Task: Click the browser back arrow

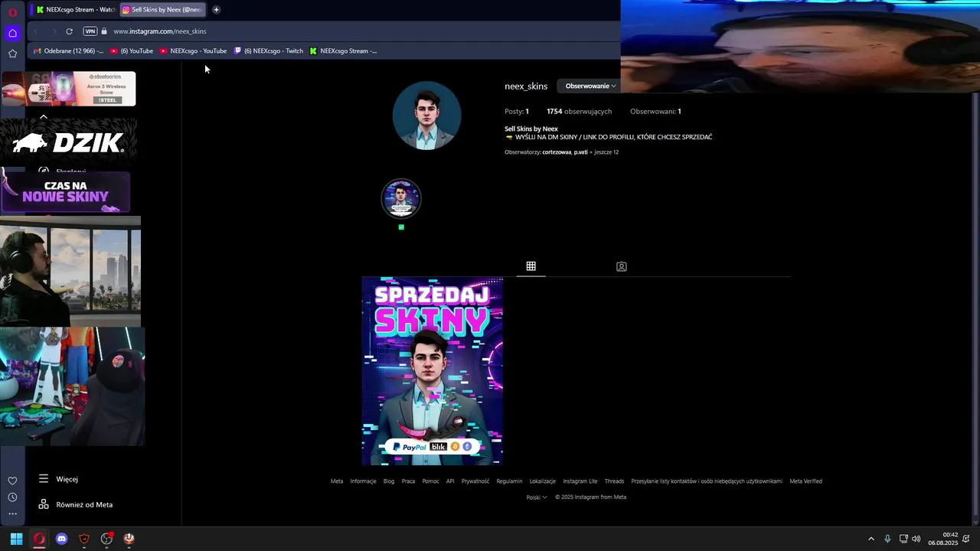Action: tap(35, 31)
